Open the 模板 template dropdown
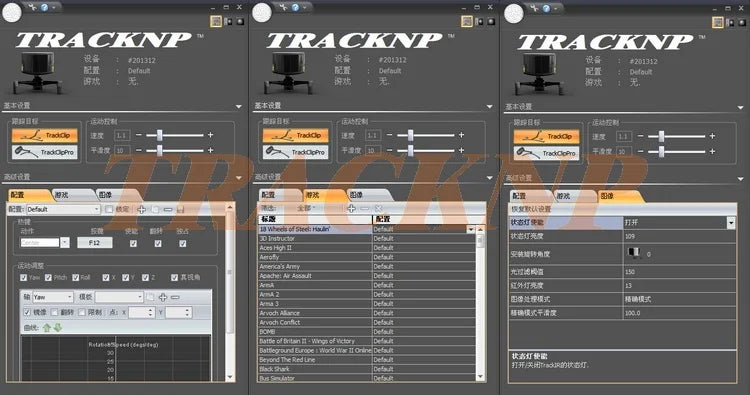 (x=119, y=297)
